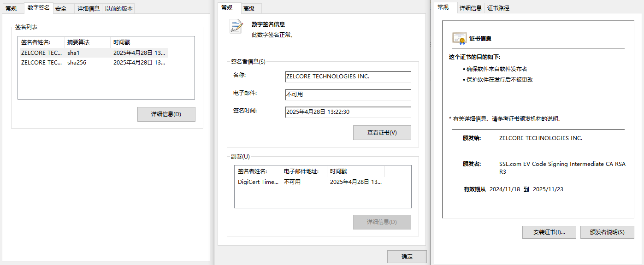Switch to 以前的版本 tab
The height and width of the screenshot is (265, 644).
(118, 8)
